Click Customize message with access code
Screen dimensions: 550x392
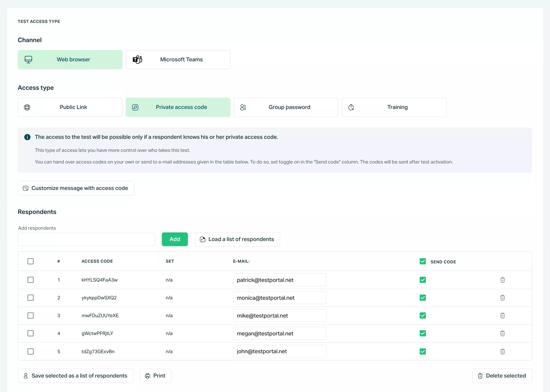point(76,188)
